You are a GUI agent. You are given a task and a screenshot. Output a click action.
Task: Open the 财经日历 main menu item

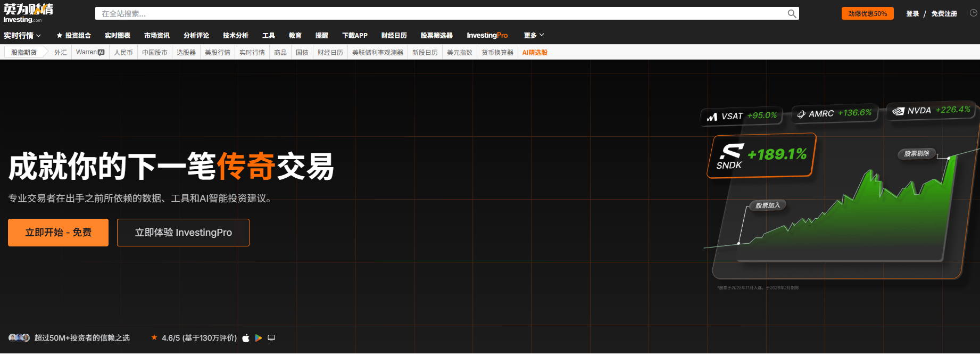(394, 36)
